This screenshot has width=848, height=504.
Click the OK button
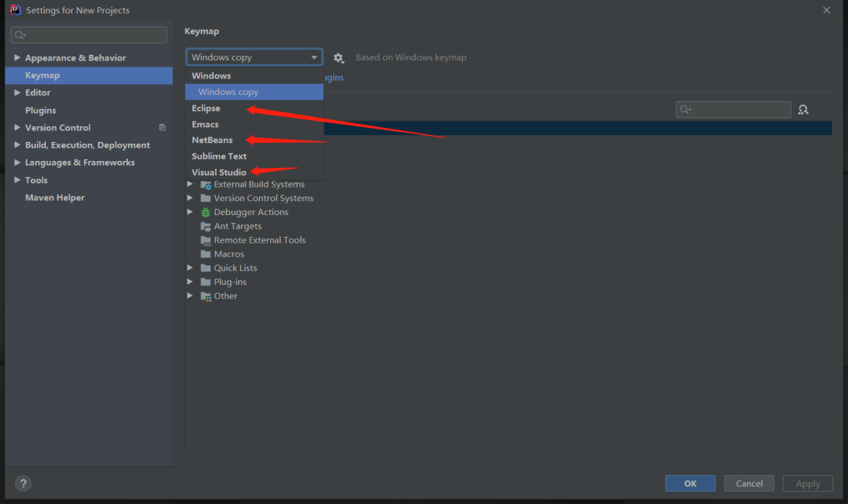[x=690, y=484]
